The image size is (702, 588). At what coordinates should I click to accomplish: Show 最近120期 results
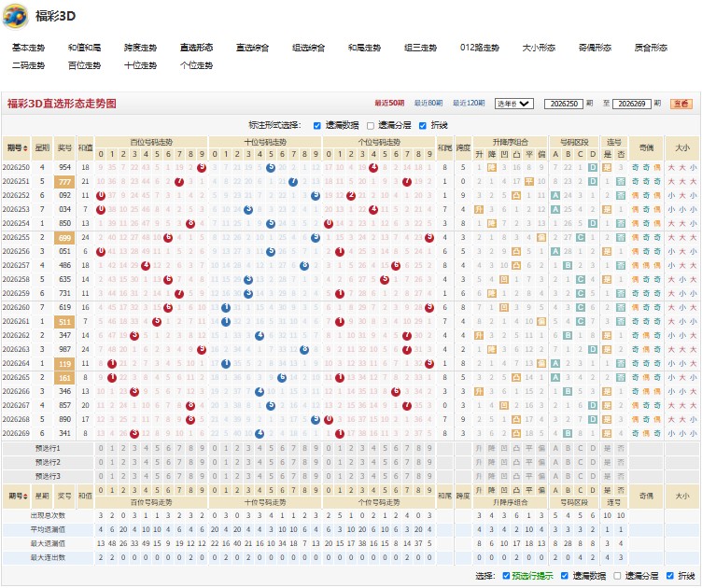click(469, 104)
